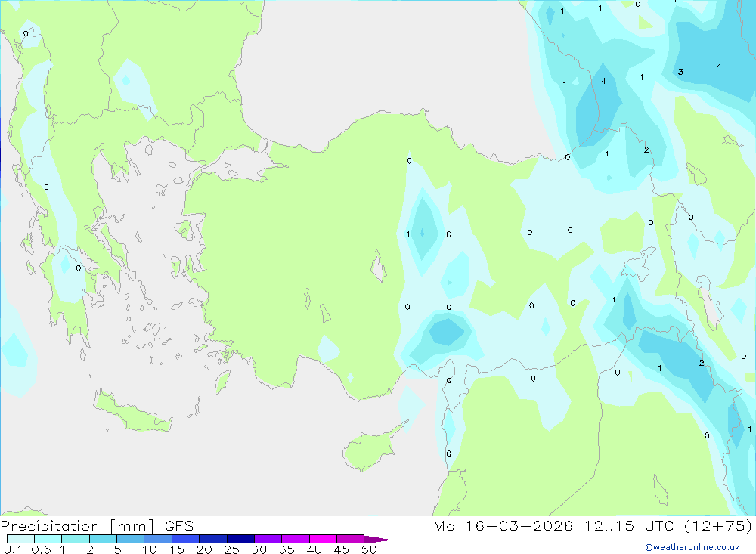Click the 5–10 mm blue legend swatch

[x=130, y=539]
